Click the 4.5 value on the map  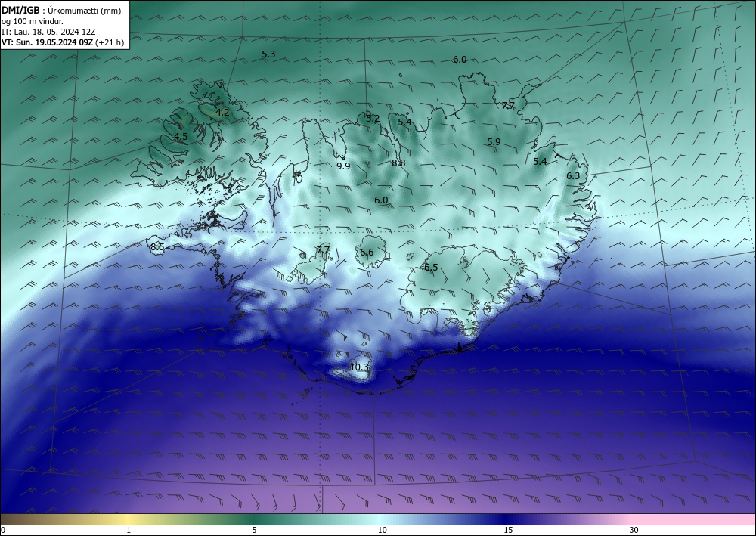[x=181, y=137]
